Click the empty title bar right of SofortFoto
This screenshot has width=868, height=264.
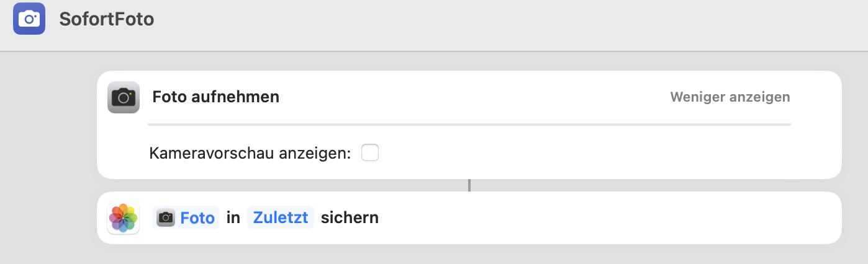point(497,25)
